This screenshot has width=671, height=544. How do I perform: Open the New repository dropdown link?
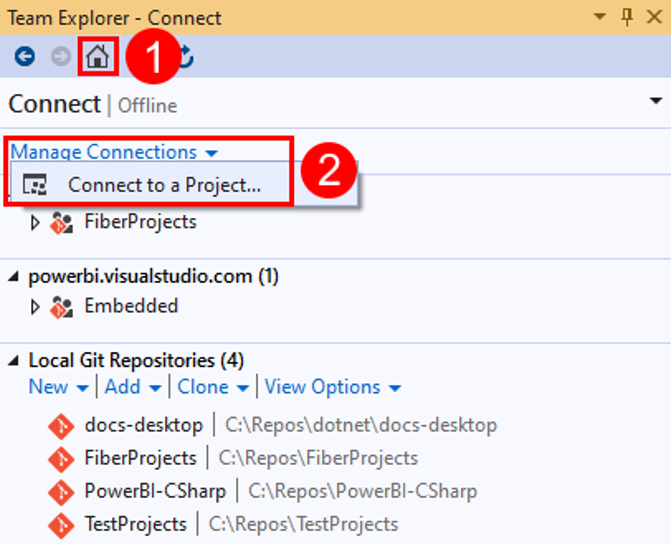pyautogui.click(x=58, y=387)
